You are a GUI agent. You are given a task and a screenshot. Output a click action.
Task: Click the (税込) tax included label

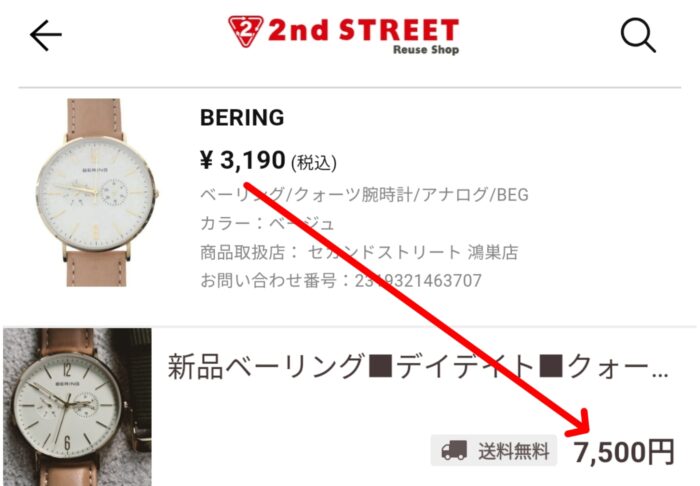point(313,163)
